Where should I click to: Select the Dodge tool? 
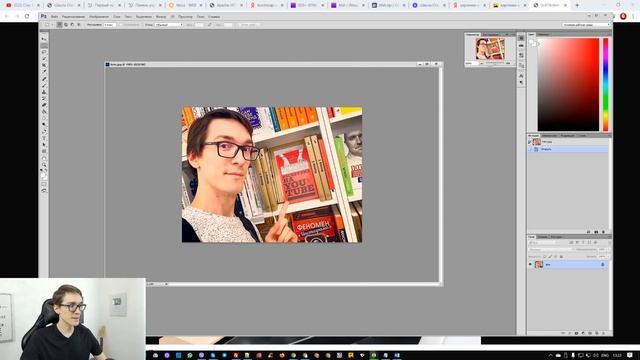pos(44,124)
